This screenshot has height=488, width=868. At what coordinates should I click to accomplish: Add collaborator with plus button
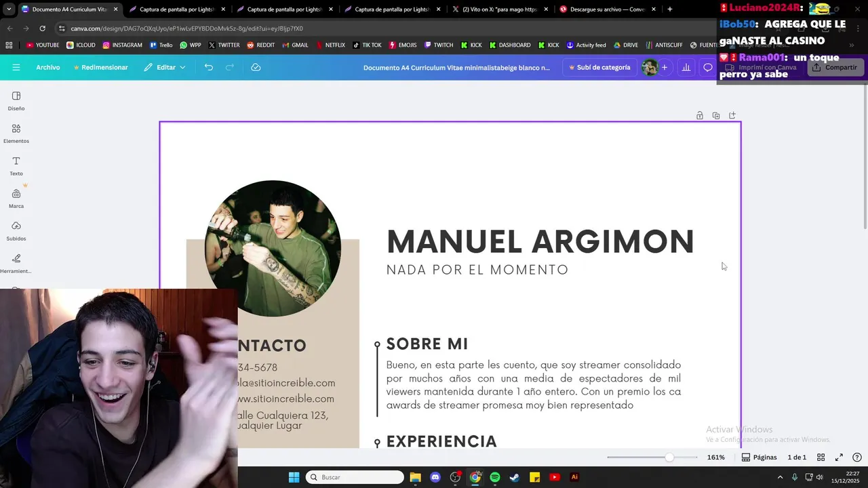click(665, 67)
